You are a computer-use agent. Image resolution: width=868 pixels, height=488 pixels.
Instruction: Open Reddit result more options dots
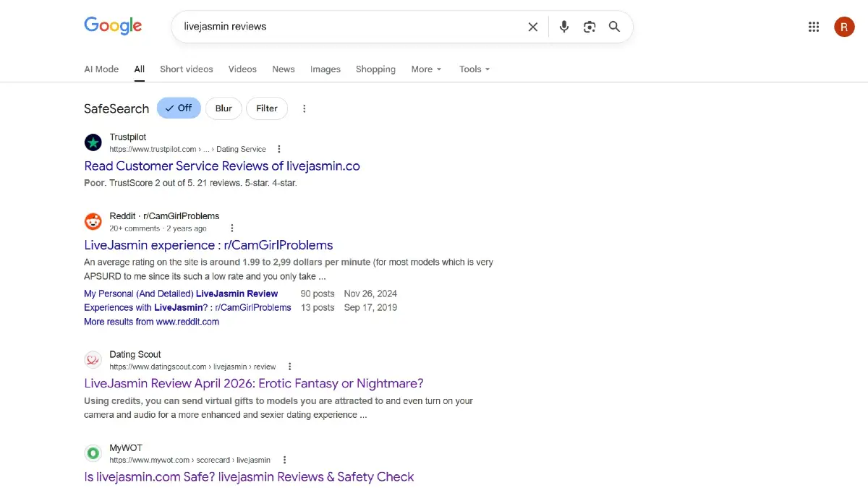[x=232, y=228]
